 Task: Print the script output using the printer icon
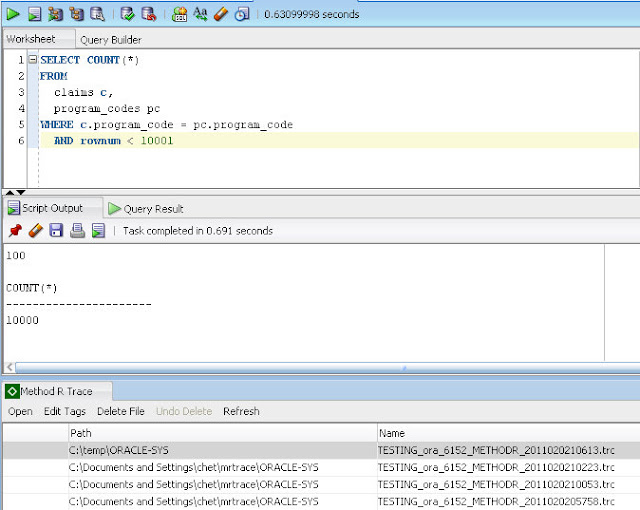(77, 231)
